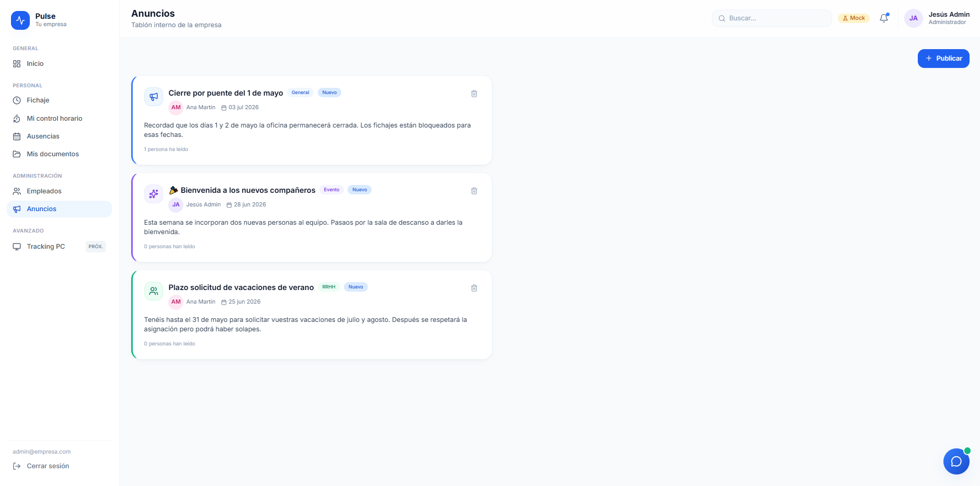The image size is (980, 486).
Task: Click the Anuncios page heading
Action: point(153,14)
